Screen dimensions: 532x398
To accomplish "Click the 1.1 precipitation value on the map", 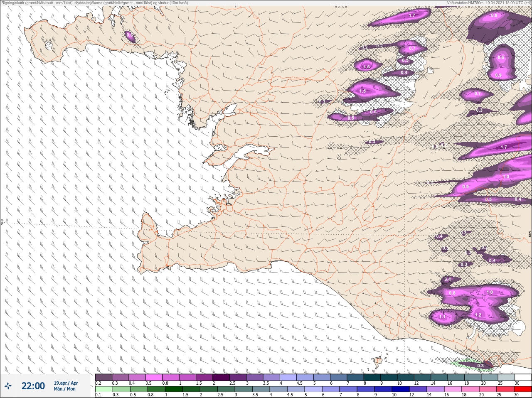I will [442, 317].
